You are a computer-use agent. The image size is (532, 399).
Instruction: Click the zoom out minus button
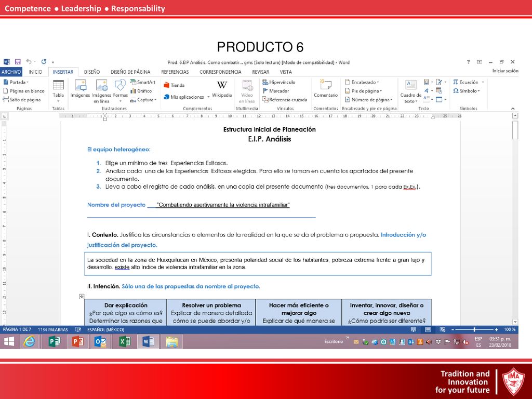[x=453, y=329]
